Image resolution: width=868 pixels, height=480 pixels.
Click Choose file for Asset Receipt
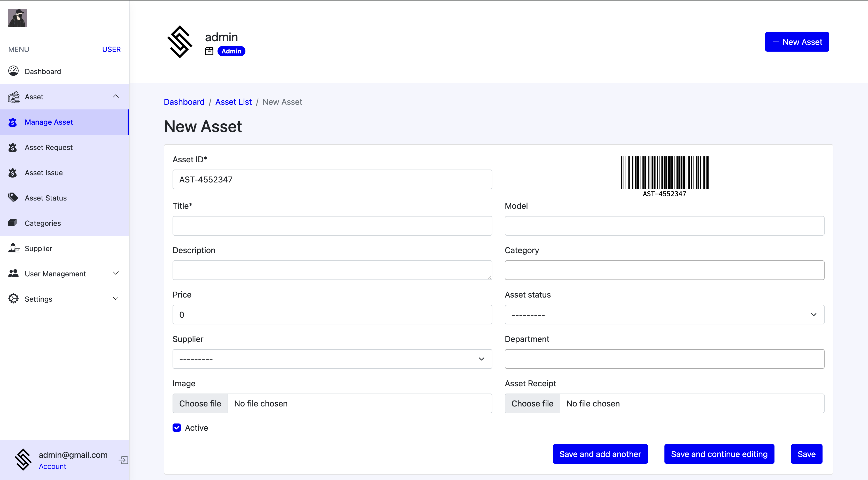(x=532, y=404)
